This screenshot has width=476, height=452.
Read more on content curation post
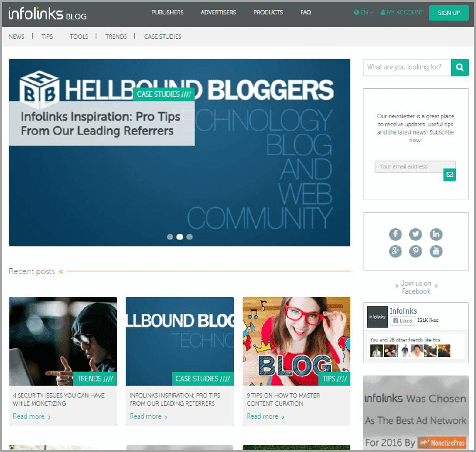pyautogui.click(x=265, y=416)
